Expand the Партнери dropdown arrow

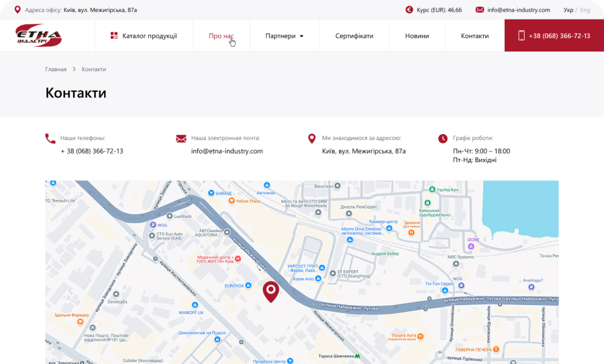(x=301, y=36)
